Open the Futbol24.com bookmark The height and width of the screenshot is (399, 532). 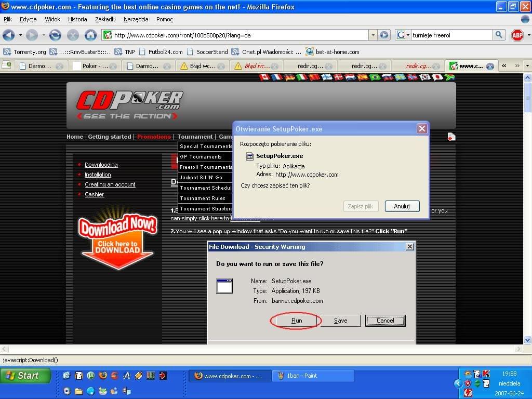point(161,52)
